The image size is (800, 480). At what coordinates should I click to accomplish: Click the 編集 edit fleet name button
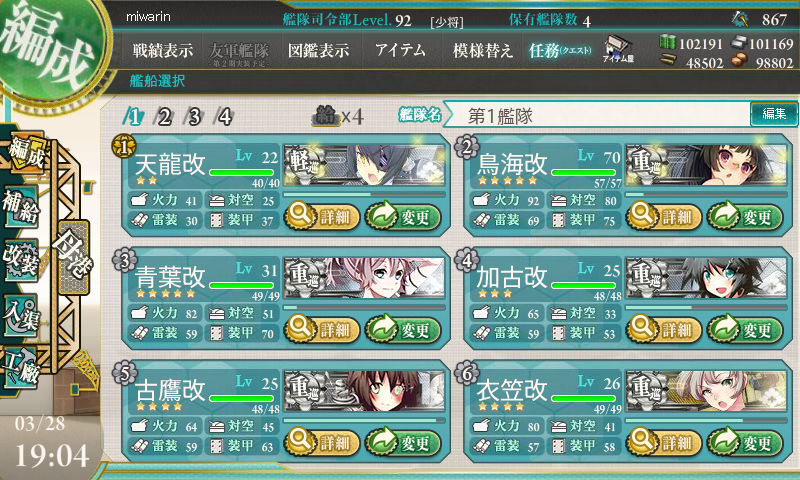point(774,114)
